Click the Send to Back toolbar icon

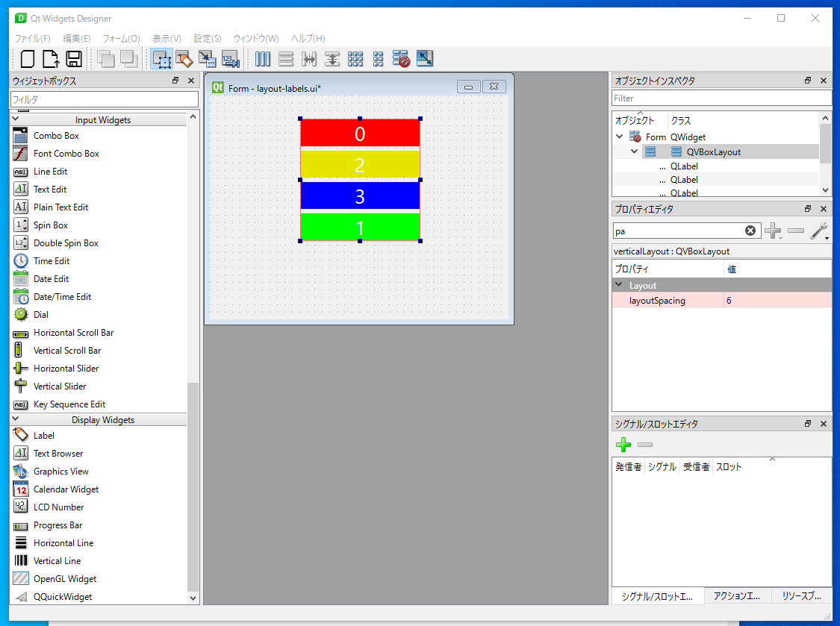click(129, 59)
